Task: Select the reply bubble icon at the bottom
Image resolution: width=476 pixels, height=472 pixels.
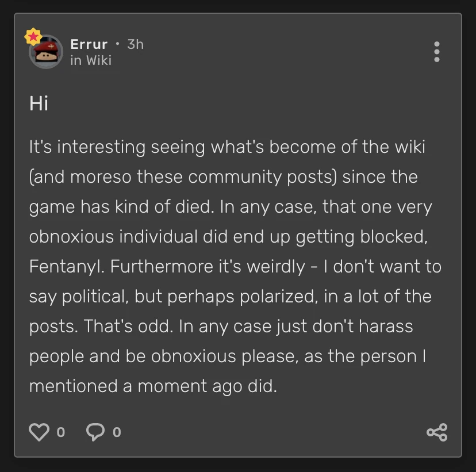Action: click(x=95, y=431)
